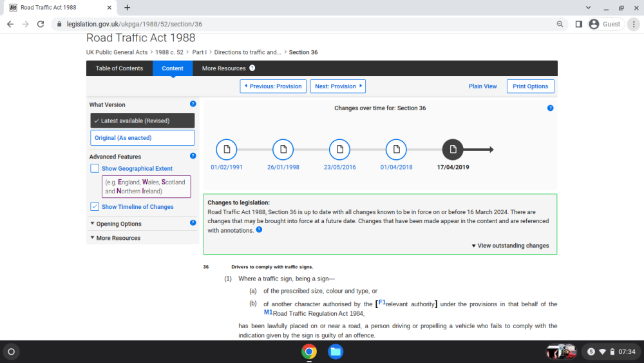Click Directions to traffic and... breadcrumb
The width and height of the screenshot is (644, 363).
(248, 52)
